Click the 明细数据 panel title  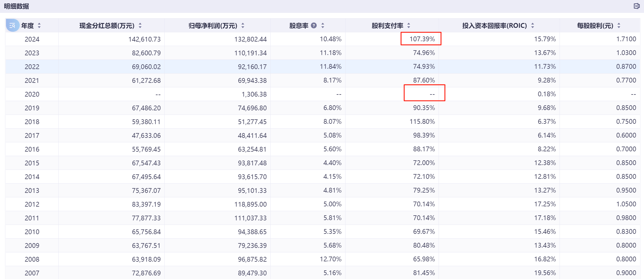(x=16, y=6)
